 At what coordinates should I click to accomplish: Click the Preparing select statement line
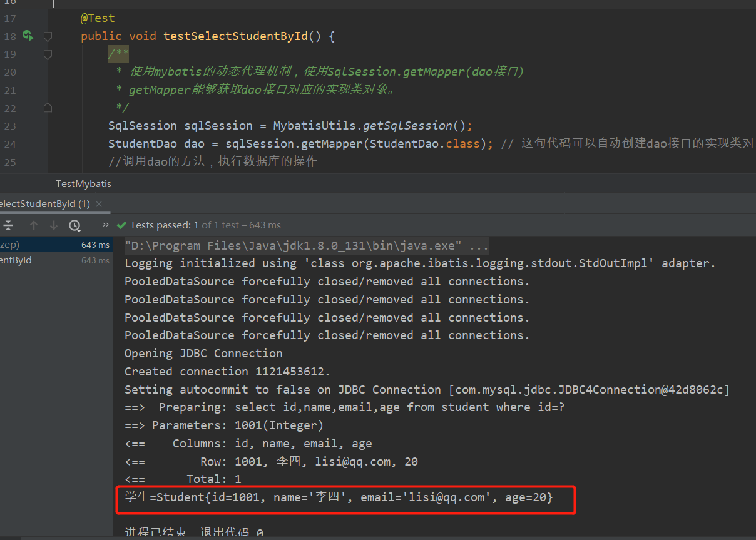tap(345, 407)
